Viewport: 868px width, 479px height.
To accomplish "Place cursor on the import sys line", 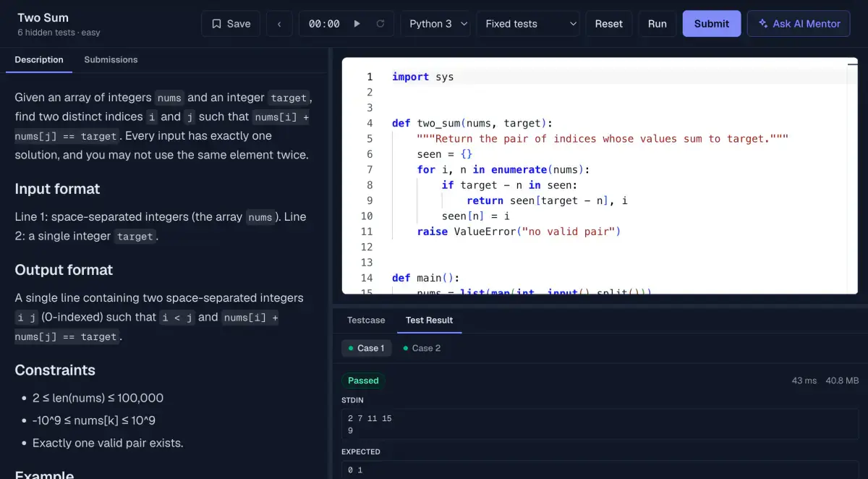I will click(423, 77).
